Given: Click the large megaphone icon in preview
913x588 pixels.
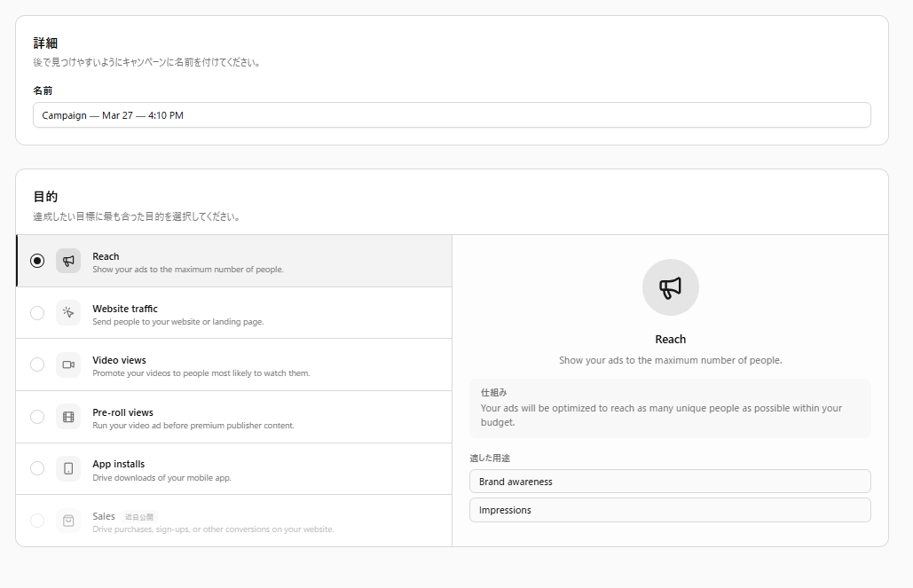Looking at the screenshot, I should pyautogui.click(x=670, y=287).
